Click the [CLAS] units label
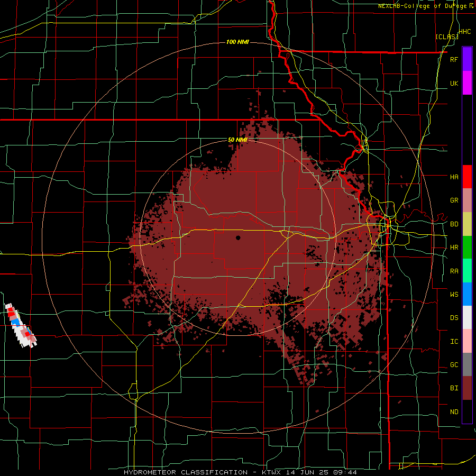Screen dimensions: 476x476 (447, 36)
